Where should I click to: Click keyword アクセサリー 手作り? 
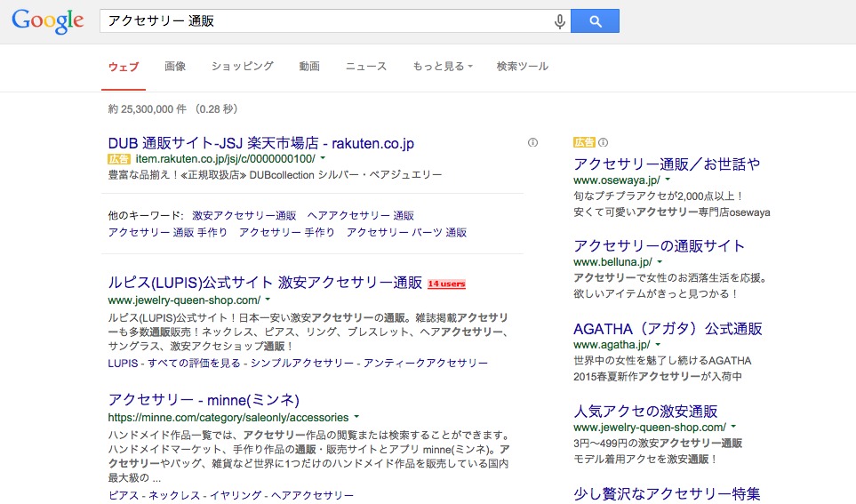(286, 233)
